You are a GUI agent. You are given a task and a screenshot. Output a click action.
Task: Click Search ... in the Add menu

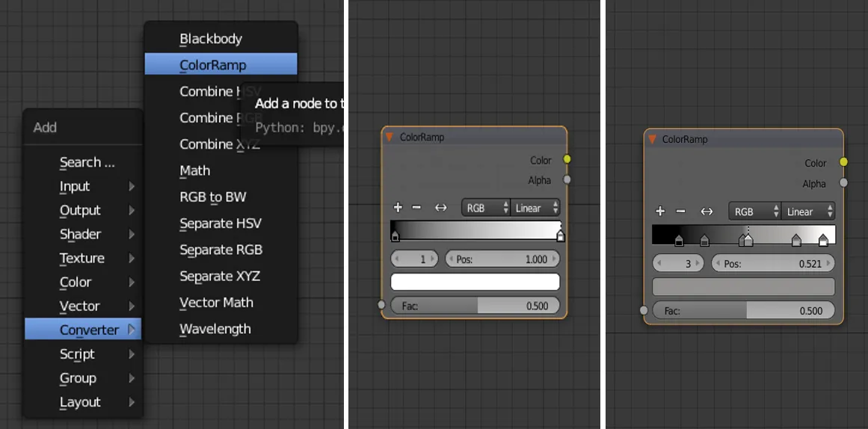83,162
